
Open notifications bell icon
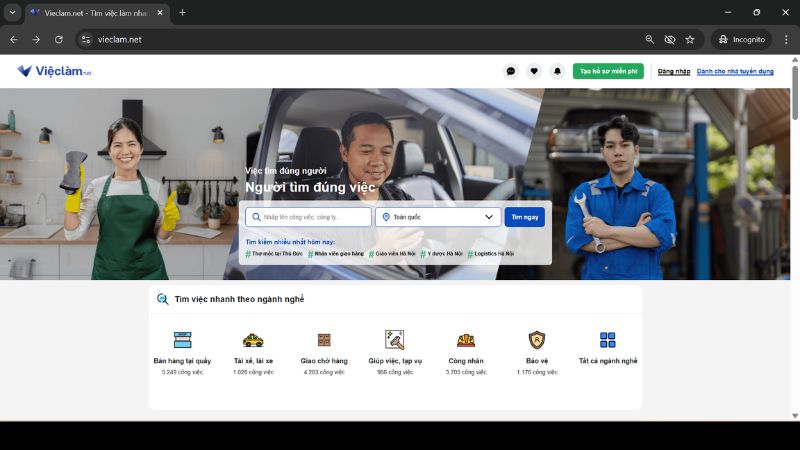pyautogui.click(x=558, y=71)
